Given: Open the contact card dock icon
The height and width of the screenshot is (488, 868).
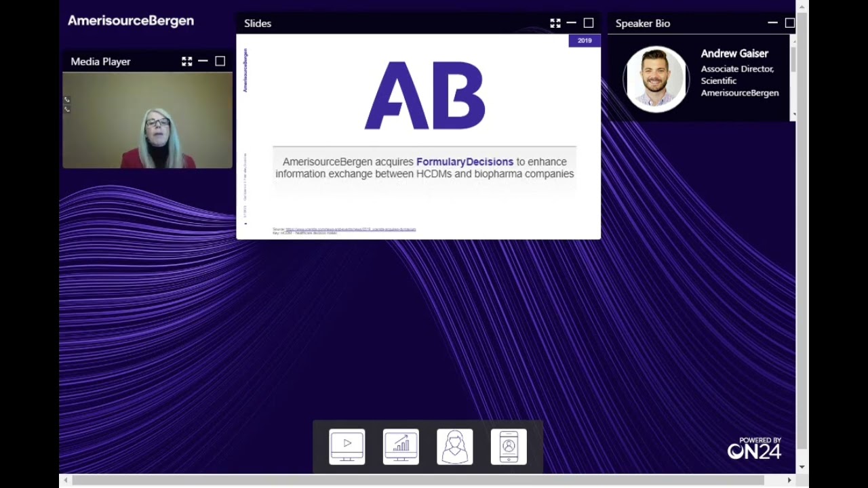Looking at the screenshot, I should click(x=509, y=447).
